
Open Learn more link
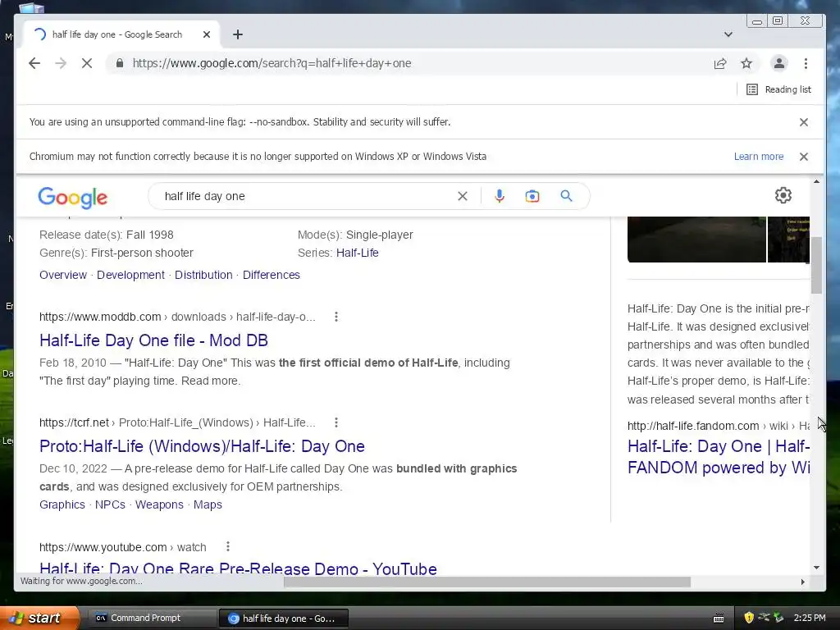pyautogui.click(x=759, y=157)
